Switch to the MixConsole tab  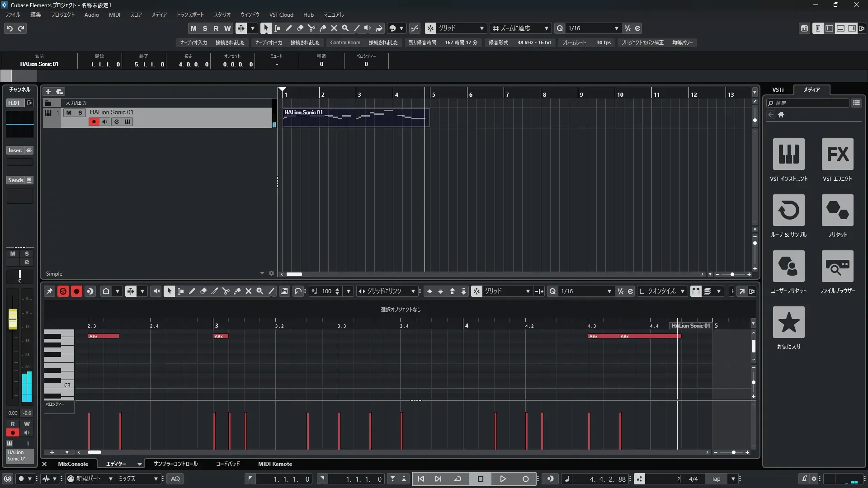pos(73,464)
